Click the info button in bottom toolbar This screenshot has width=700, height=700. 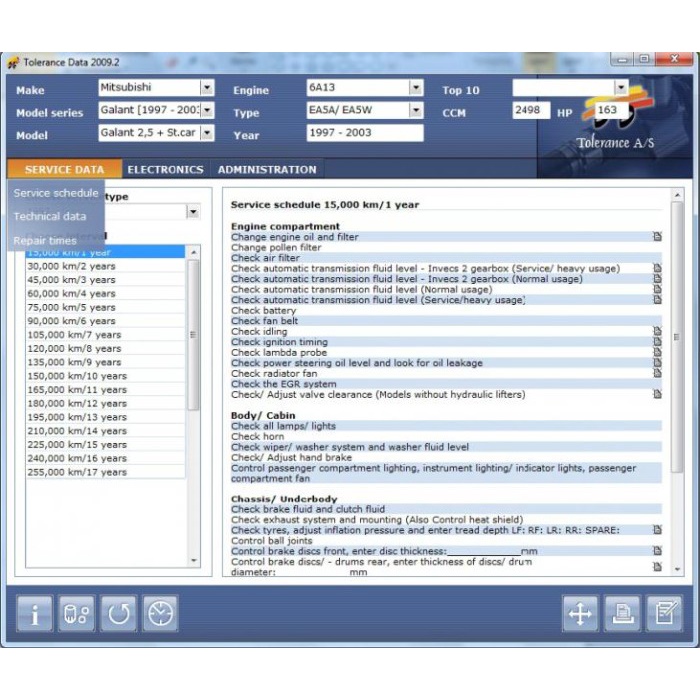point(35,613)
